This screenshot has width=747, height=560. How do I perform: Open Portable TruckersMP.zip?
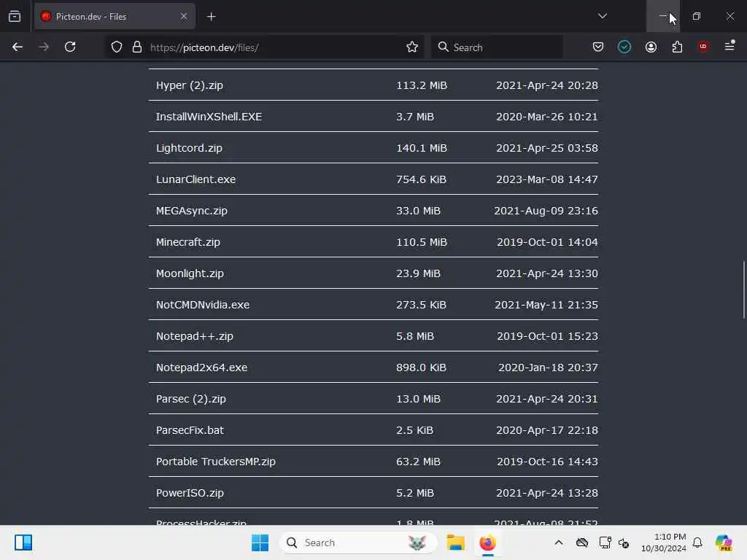215,462
